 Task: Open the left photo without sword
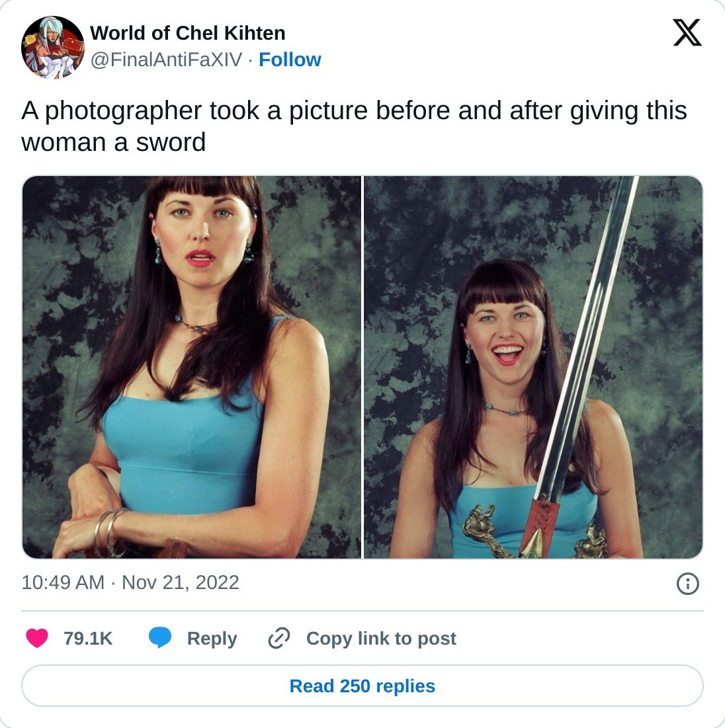[192, 367]
